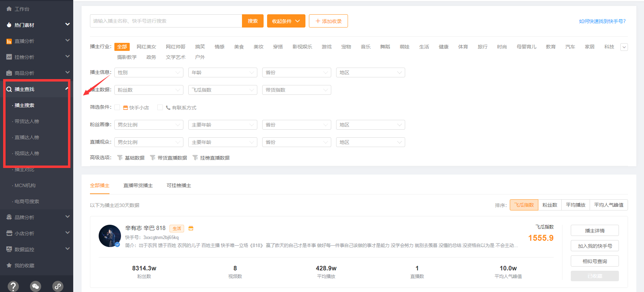Click the shop icon beside 生活 tag
The image size is (644, 292).
point(191,228)
